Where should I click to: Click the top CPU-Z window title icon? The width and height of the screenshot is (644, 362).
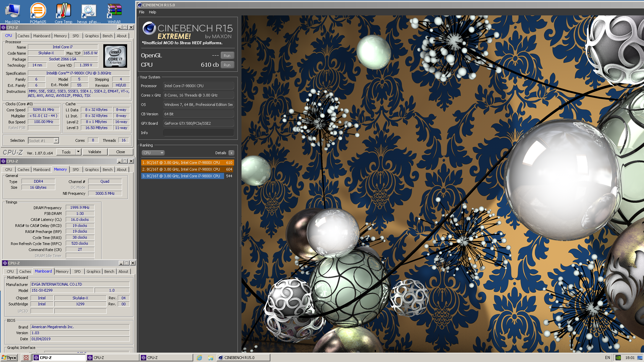pos(3,27)
